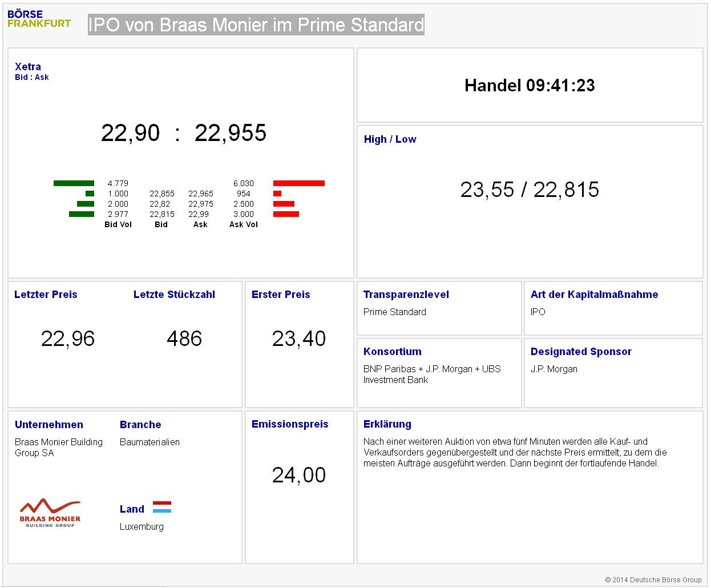Click the Deutsche Börse Group copyright notice
This screenshot has height=588, width=711.
click(653, 580)
